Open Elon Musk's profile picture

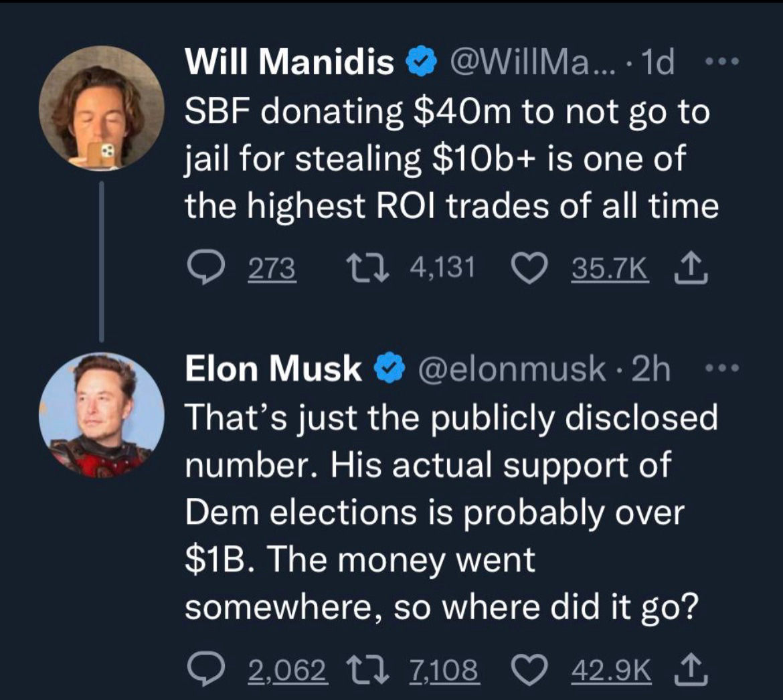[x=101, y=416]
